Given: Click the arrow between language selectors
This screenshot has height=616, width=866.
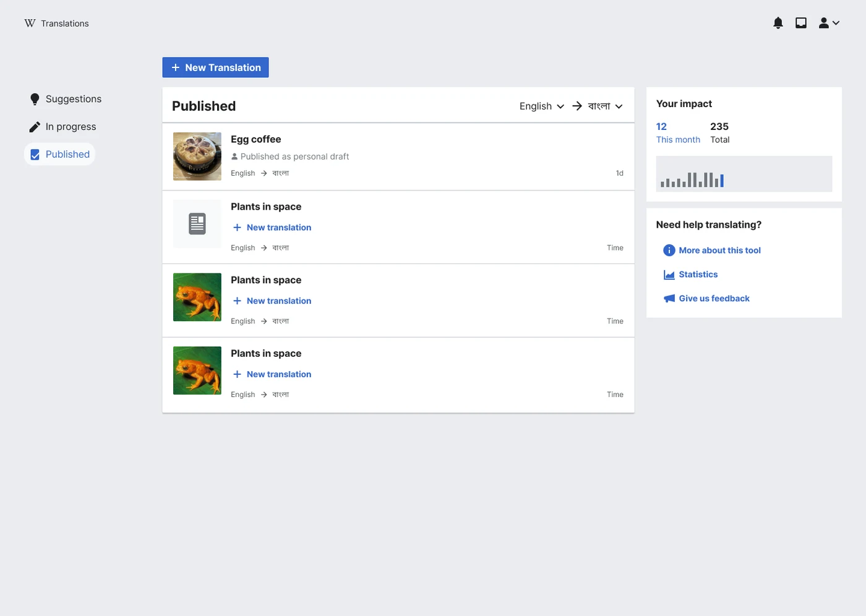Looking at the screenshot, I should pos(577,106).
